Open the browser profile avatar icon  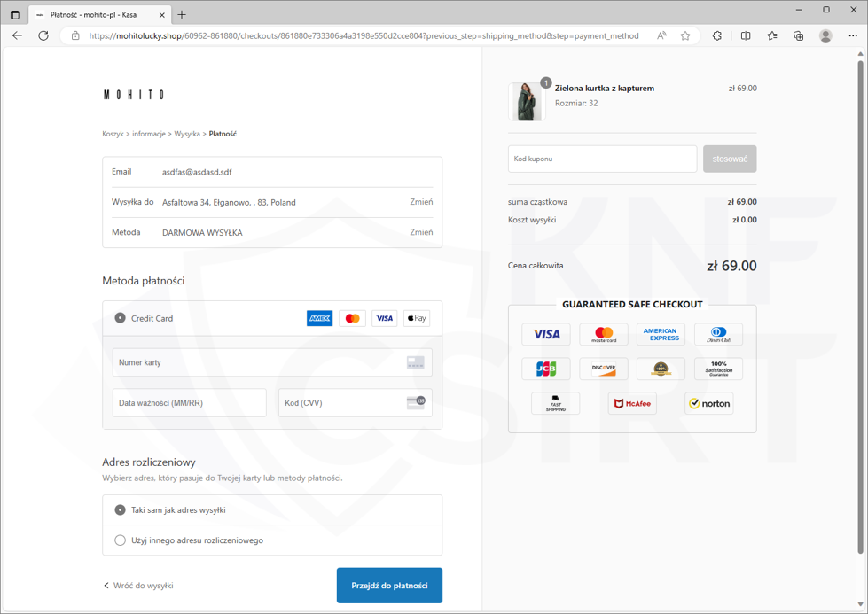[825, 36]
